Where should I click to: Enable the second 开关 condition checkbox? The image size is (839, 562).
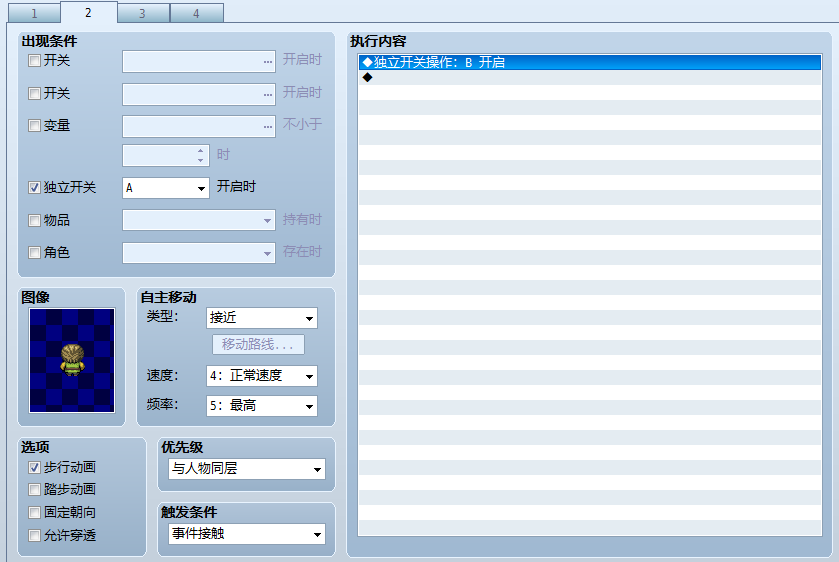click(x=34, y=94)
